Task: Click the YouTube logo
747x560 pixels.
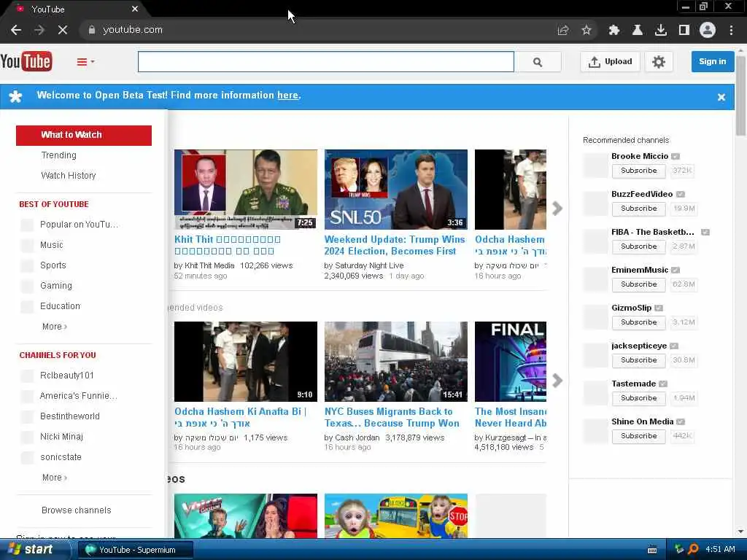Action: pos(26,61)
